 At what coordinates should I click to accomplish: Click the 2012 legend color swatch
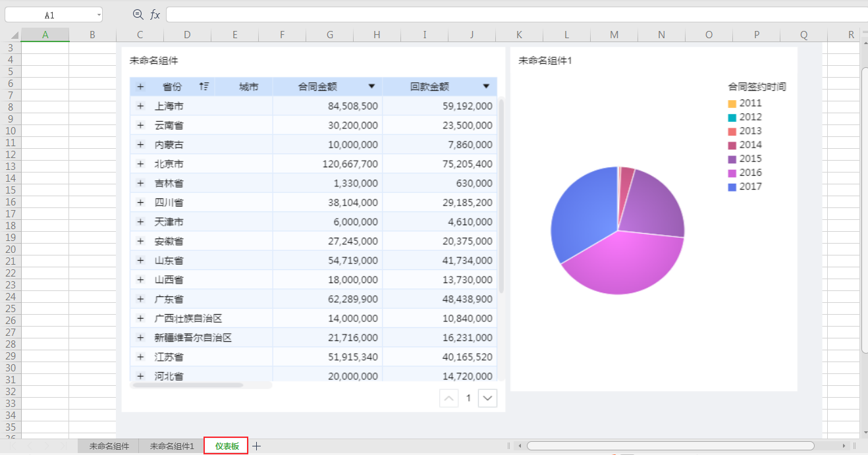(732, 117)
